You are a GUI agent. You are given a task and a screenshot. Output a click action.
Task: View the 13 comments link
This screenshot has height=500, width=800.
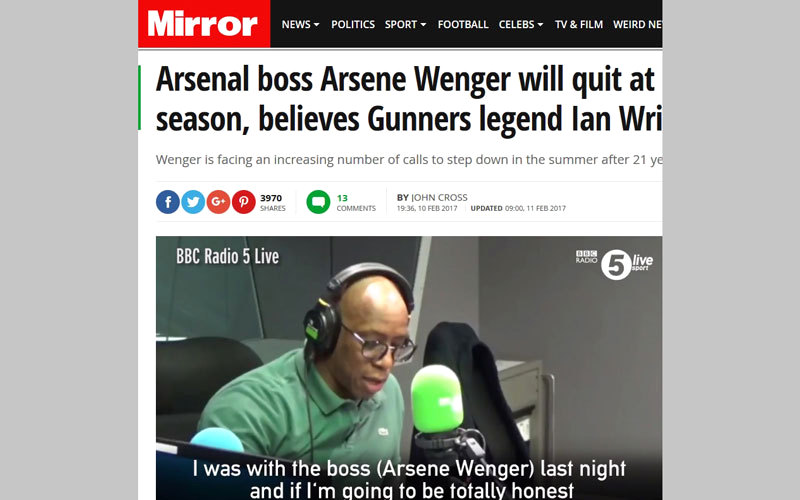pyautogui.click(x=356, y=203)
